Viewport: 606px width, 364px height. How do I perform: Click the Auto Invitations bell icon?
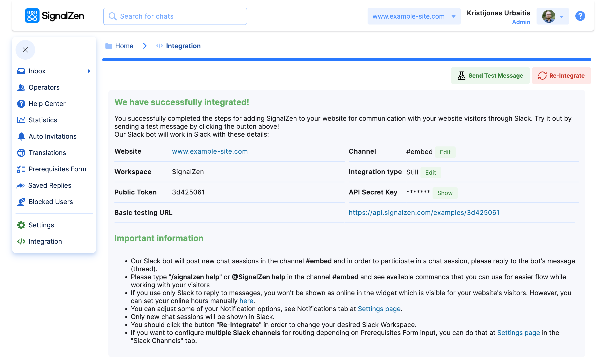tap(21, 136)
